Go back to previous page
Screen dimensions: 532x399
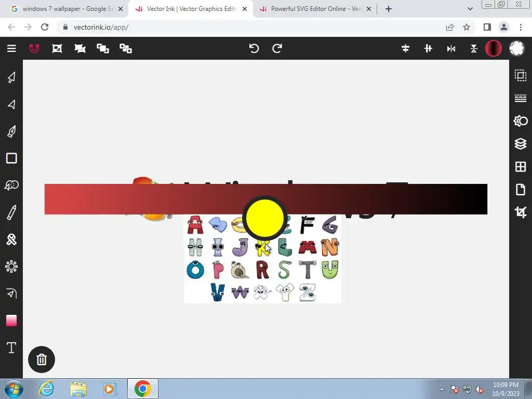[11, 27]
